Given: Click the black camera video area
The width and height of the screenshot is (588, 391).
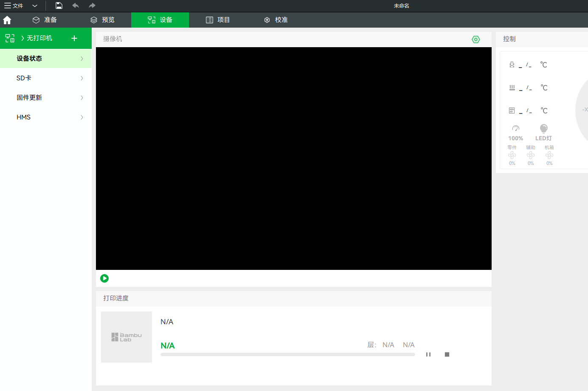Looking at the screenshot, I should click(294, 159).
